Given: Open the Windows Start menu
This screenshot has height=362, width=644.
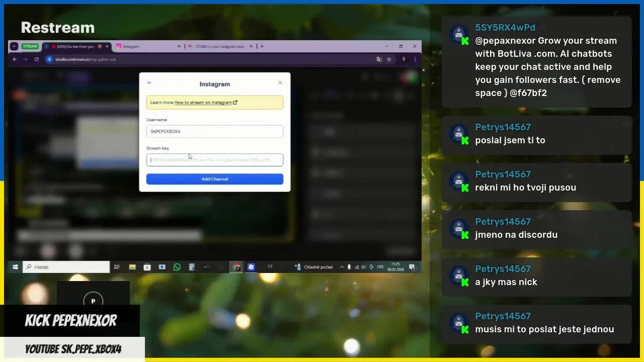Looking at the screenshot, I should pyautogui.click(x=15, y=267).
